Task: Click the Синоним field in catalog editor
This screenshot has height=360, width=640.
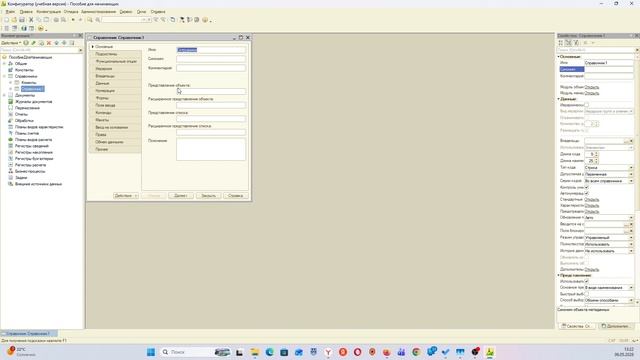Action: coord(211,59)
